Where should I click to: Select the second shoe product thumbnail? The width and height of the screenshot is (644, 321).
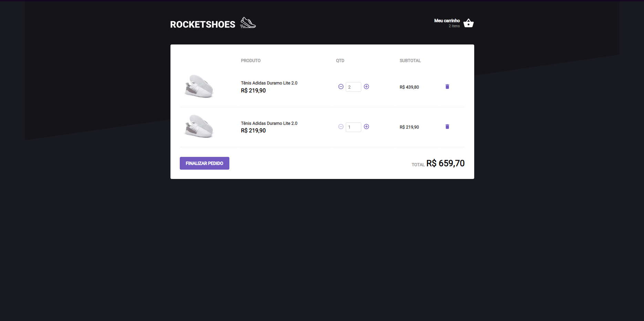click(x=199, y=127)
